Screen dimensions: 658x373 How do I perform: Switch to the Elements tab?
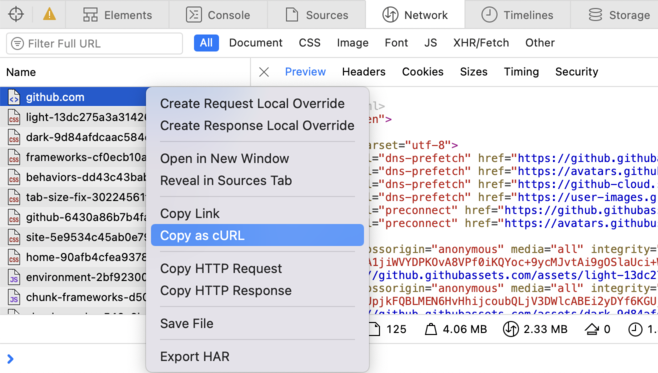117,15
